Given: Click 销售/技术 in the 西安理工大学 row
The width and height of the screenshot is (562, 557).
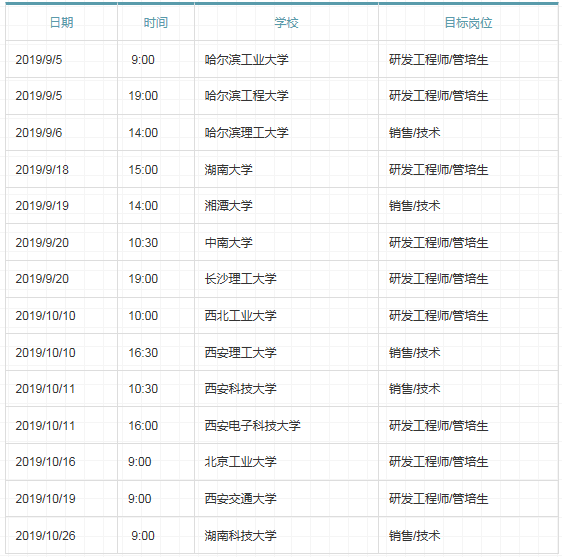Looking at the screenshot, I should point(415,353).
